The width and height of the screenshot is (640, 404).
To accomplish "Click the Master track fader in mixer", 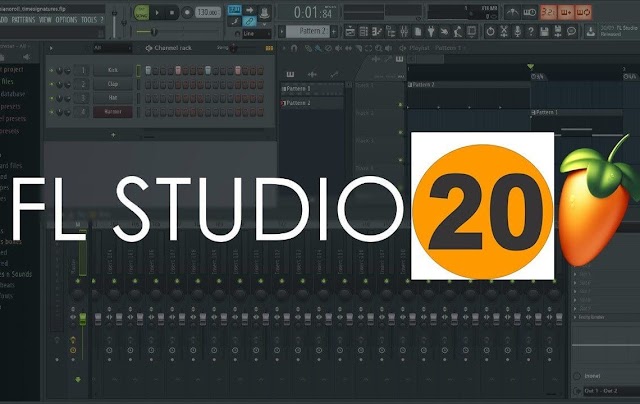I will pyautogui.click(x=82, y=319).
